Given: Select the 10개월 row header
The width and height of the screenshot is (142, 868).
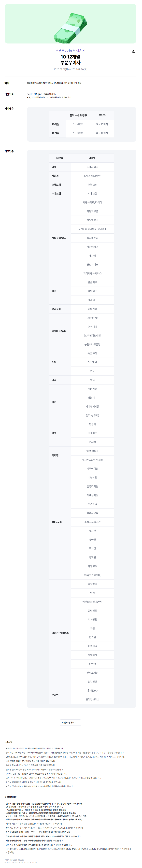Looking at the screenshot, I should click(x=55, y=124).
